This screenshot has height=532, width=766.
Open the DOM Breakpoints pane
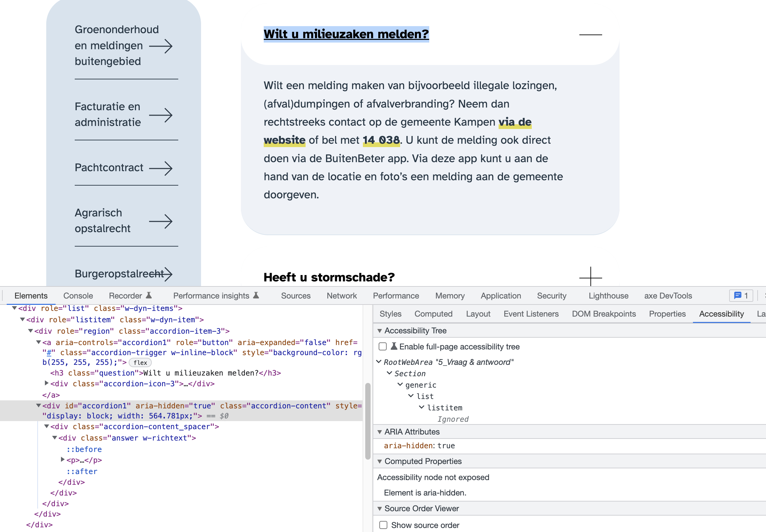tap(604, 314)
